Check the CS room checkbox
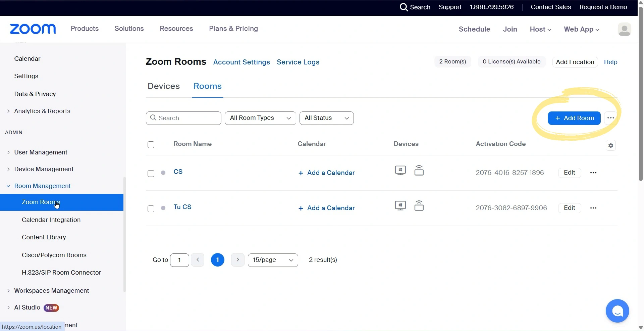 pos(151,174)
